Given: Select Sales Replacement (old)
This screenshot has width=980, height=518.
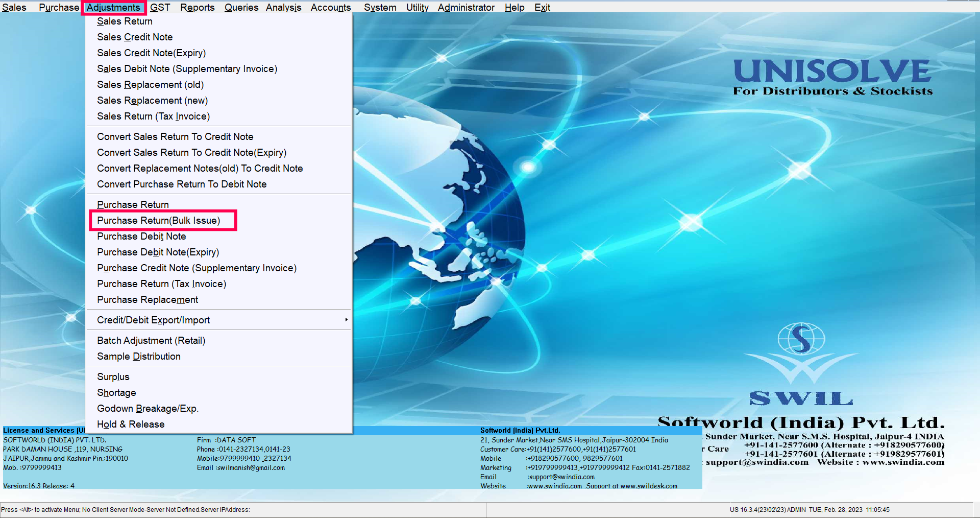Looking at the screenshot, I should click(x=219, y=85).
